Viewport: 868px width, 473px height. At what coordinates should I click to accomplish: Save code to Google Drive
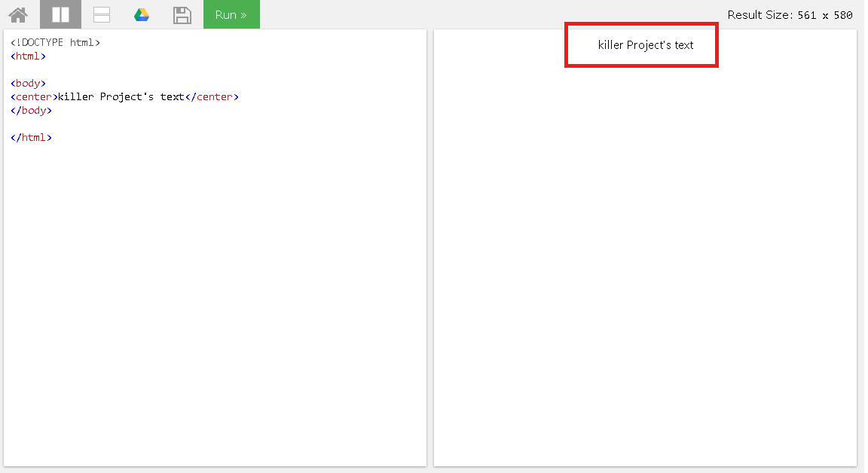(x=142, y=14)
